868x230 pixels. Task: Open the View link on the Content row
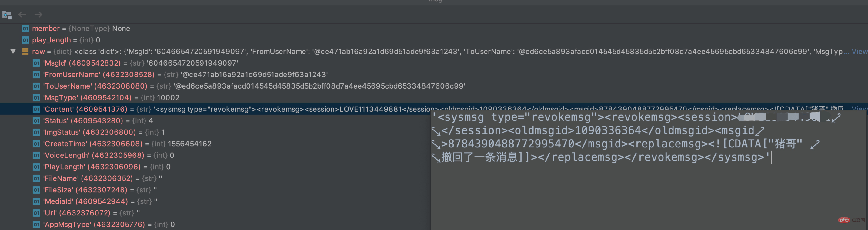click(x=859, y=109)
